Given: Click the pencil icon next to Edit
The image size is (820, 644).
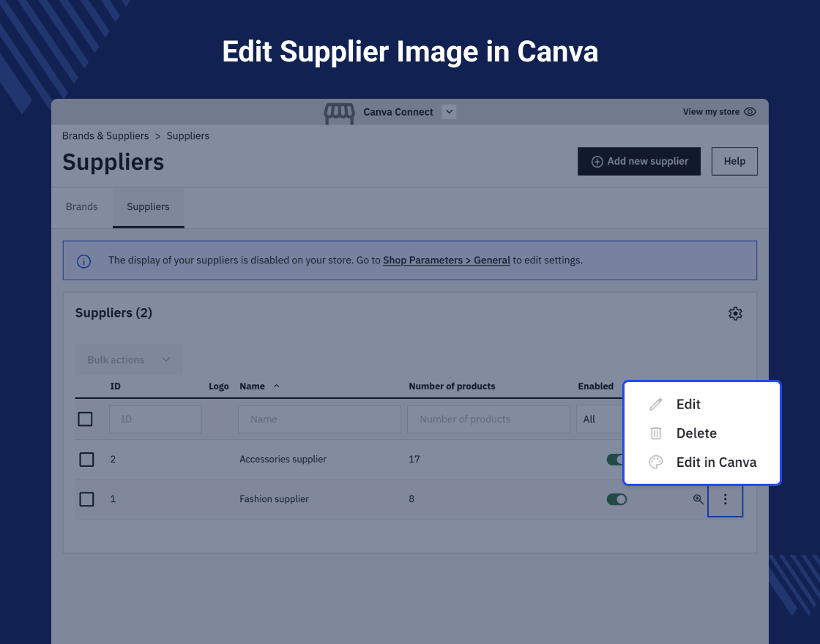Looking at the screenshot, I should click(x=656, y=404).
